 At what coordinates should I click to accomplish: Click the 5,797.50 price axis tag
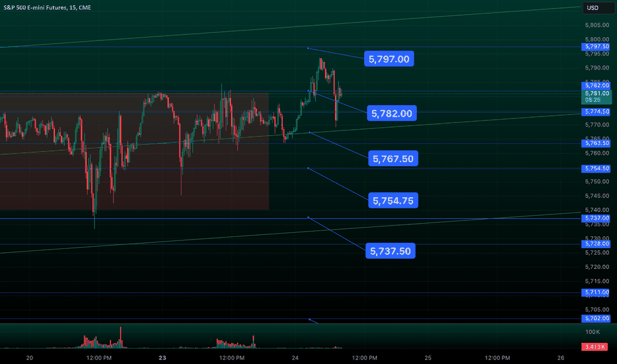click(x=596, y=47)
